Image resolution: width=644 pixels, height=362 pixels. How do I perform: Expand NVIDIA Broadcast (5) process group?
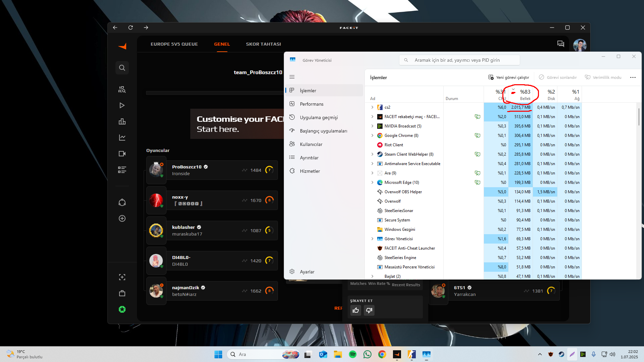pyautogui.click(x=372, y=126)
